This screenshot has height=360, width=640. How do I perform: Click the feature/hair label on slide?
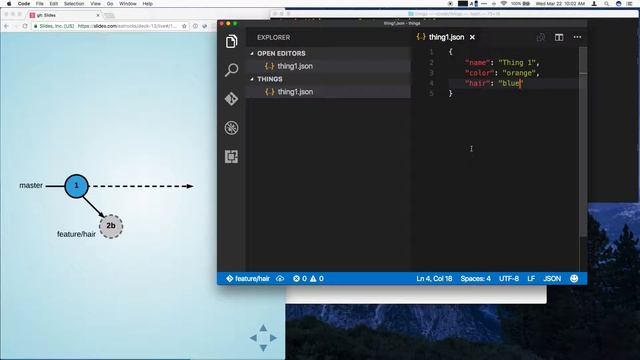point(76,234)
